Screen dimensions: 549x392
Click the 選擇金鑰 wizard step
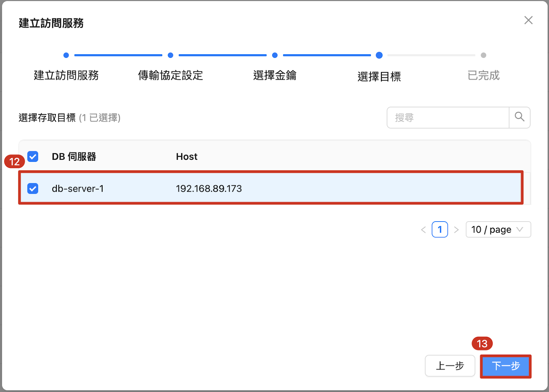click(x=274, y=75)
